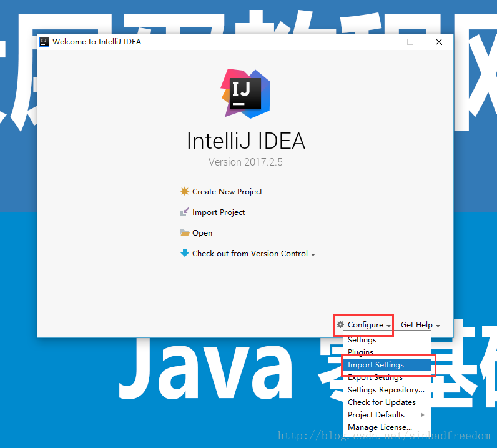Select Export Settings menu entry
Image resolution: width=497 pixels, height=448 pixels.
pos(387,377)
